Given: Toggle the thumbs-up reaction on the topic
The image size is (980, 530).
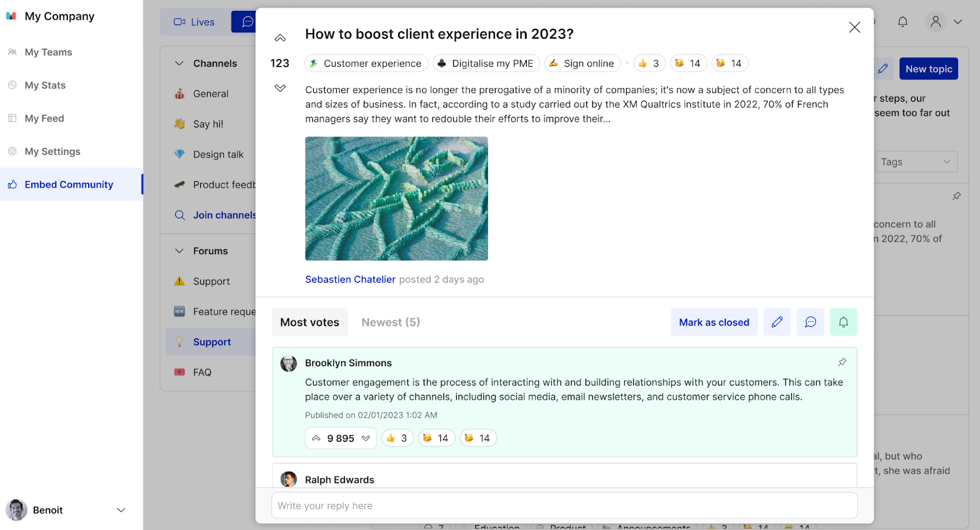Looking at the screenshot, I should (649, 63).
